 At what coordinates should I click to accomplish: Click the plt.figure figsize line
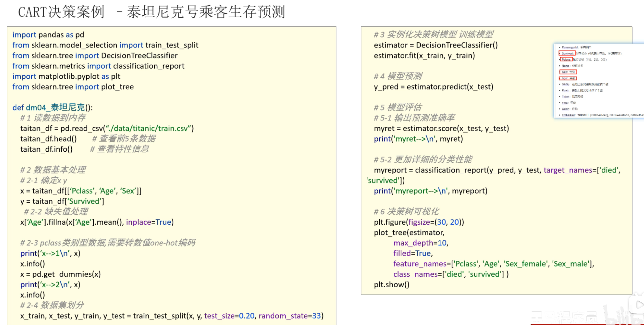click(419, 222)
